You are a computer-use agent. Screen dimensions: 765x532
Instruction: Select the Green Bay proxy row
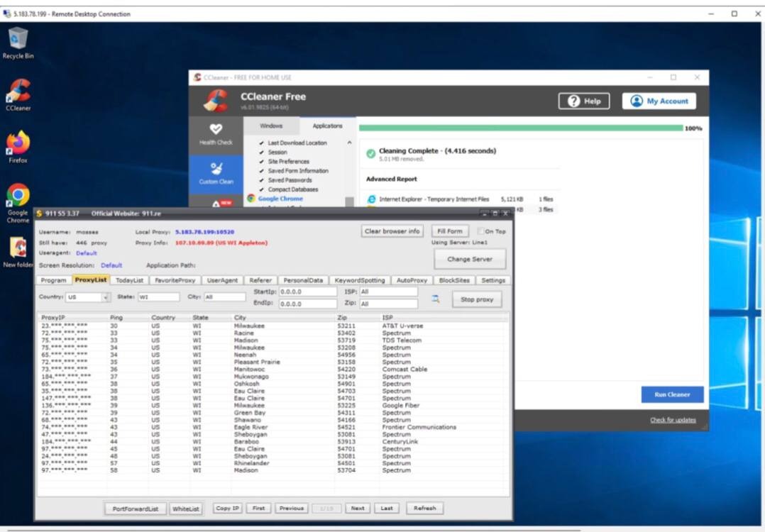point(273,413)
